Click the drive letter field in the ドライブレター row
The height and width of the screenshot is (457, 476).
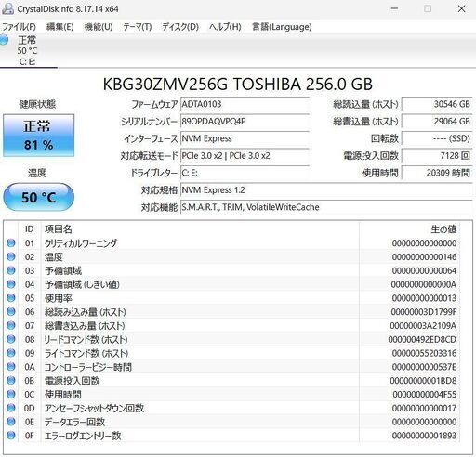(x=245, y=173)
